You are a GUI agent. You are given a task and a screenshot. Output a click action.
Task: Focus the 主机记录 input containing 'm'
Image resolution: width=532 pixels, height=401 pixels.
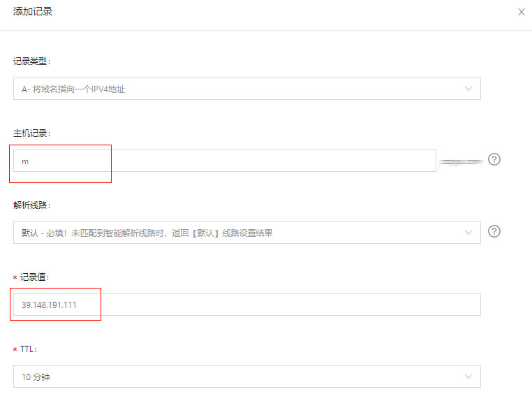(223, 161)
